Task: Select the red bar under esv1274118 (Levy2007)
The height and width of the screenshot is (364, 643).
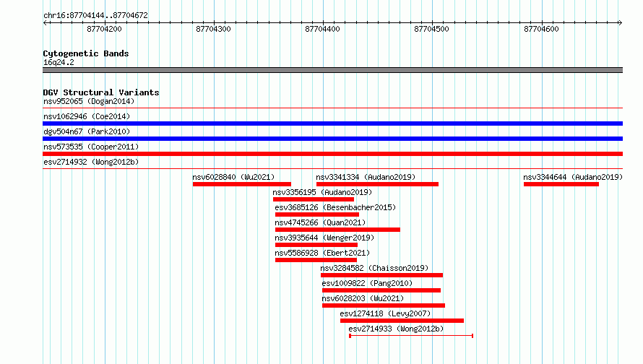Action: (x=402, y=321)
